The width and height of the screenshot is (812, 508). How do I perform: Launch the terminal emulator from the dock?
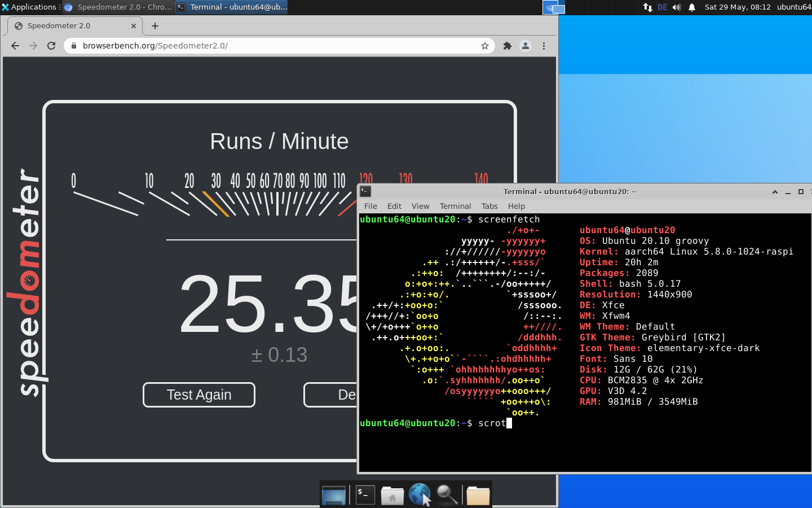pyautogui.click(x=365, y=495)
